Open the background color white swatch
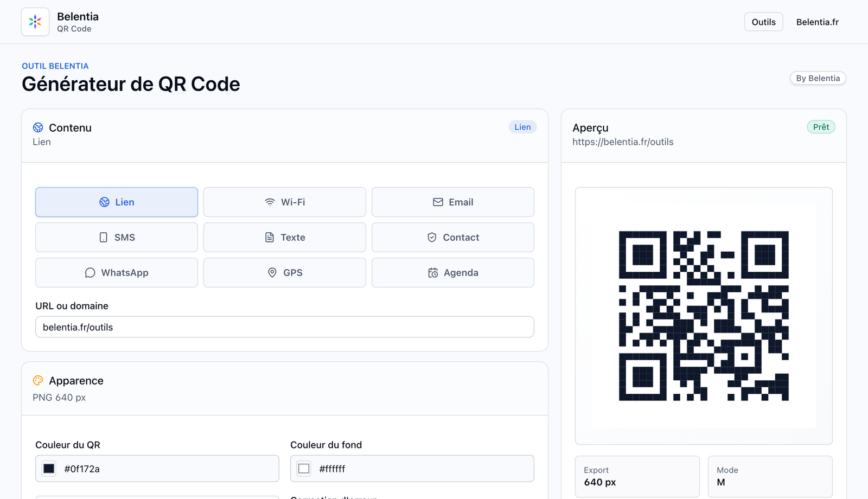This screenshot has height=499, width=868. click(304, 469)
